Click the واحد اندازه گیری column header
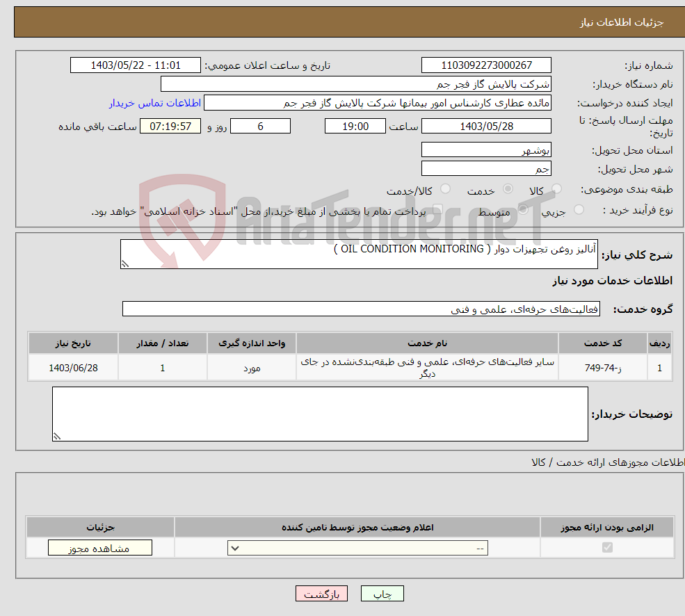 tap(252, 343)
